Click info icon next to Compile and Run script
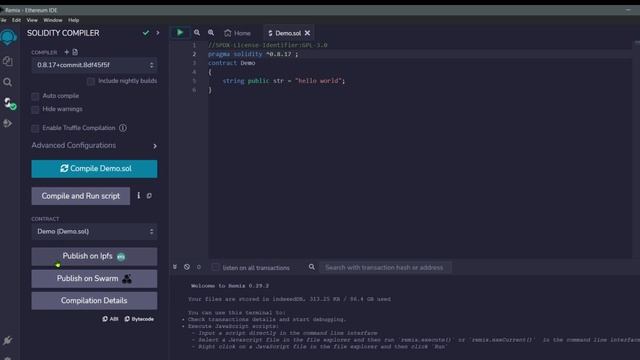Image resolution: width=640 pixels, height=360 pixels. (139, 196)
